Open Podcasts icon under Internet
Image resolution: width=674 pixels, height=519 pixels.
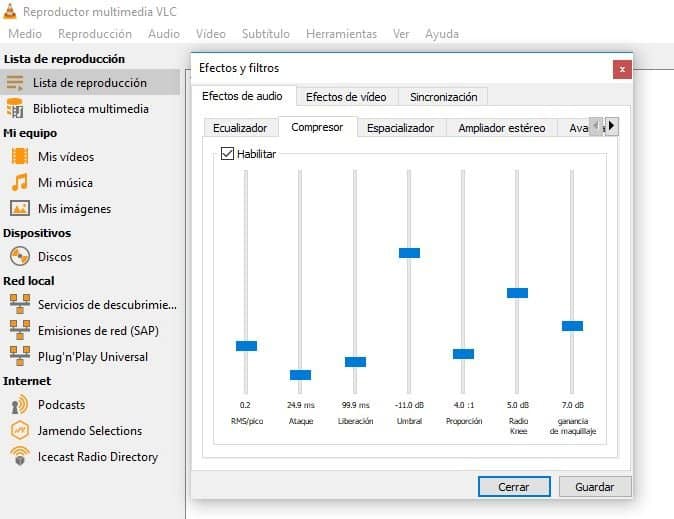click(x=19, y=405)
